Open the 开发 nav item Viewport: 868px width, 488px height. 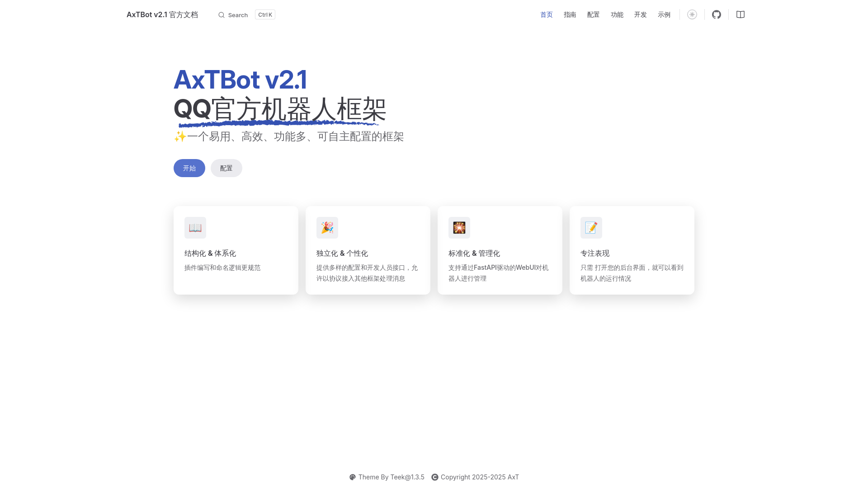click(641, 14)
